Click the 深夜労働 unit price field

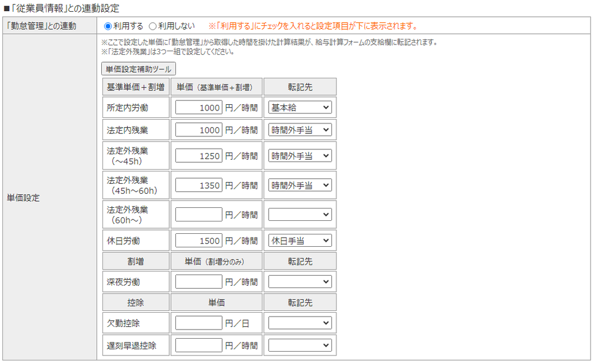(199, 282)
